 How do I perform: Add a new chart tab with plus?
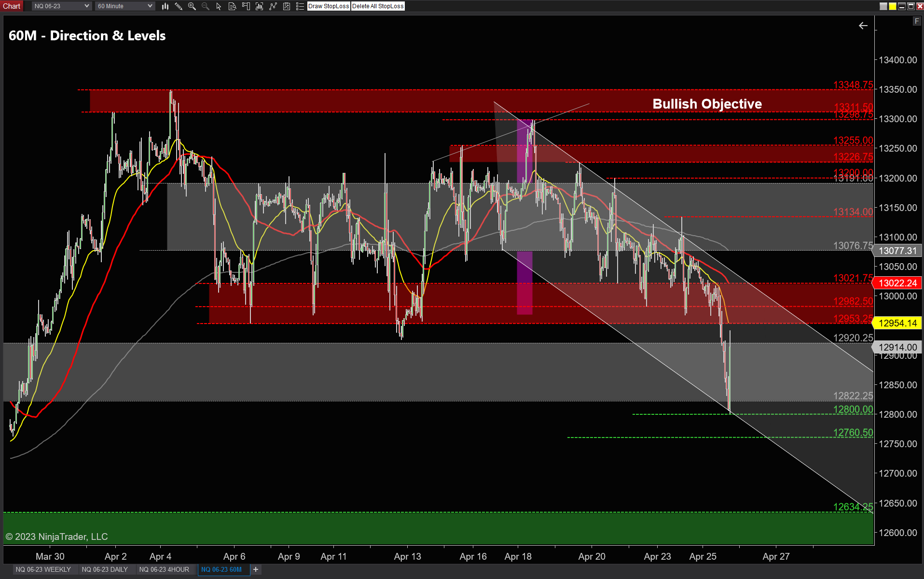point(256,570)
